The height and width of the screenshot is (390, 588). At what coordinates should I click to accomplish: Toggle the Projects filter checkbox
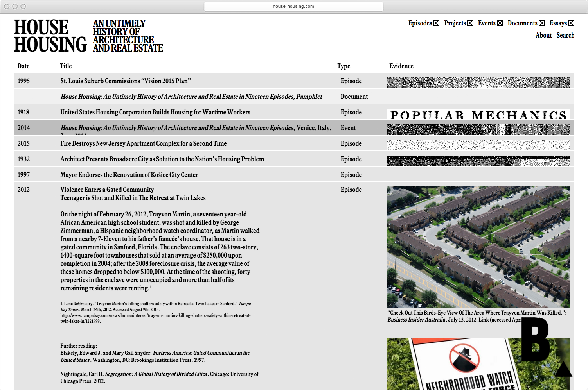click(470, 23)
